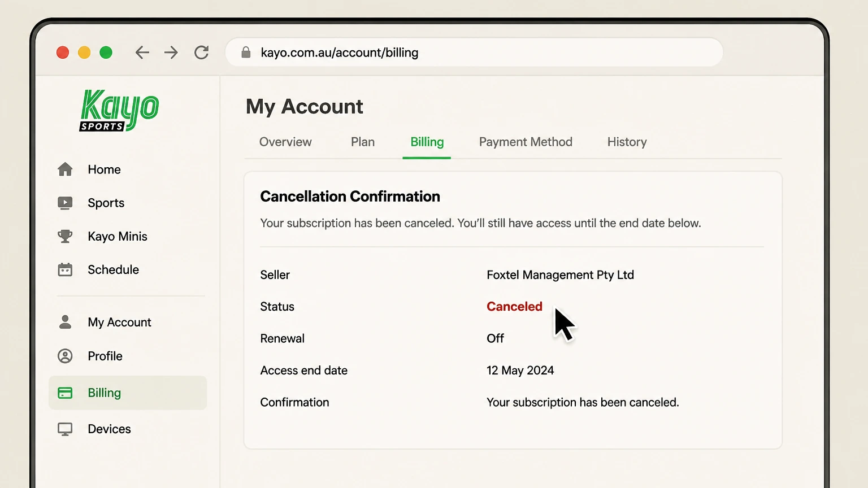Go to Sports in the sidebar

tap(106, 203)
